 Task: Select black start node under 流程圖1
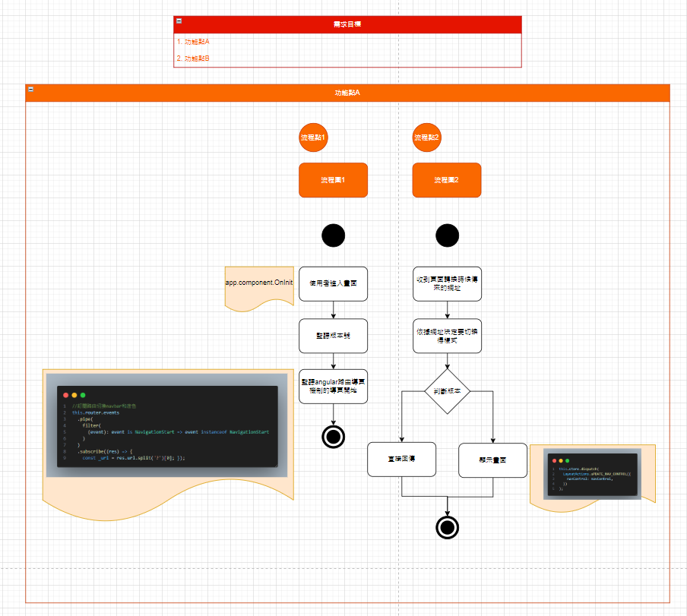click(334, 235)
